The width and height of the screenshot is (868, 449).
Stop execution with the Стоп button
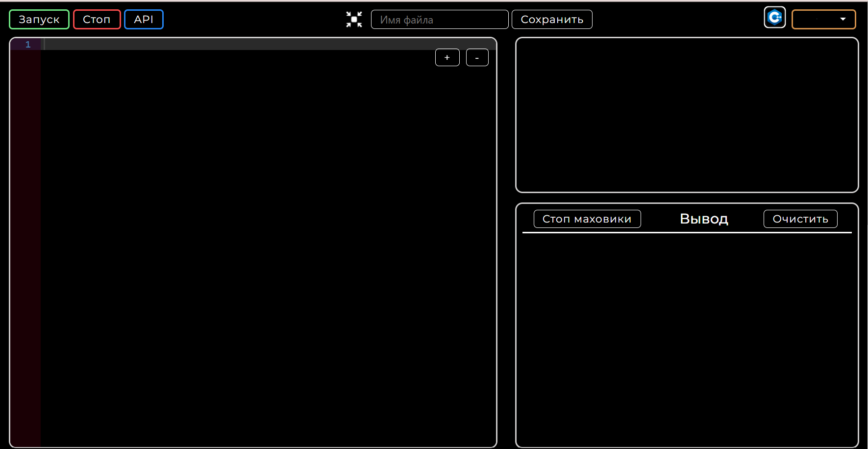click(97, 19)
